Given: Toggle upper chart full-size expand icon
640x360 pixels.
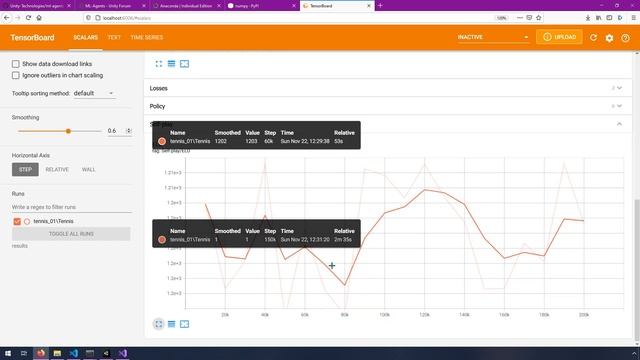Looking at the screenshot, I should [x=159, y=64].
